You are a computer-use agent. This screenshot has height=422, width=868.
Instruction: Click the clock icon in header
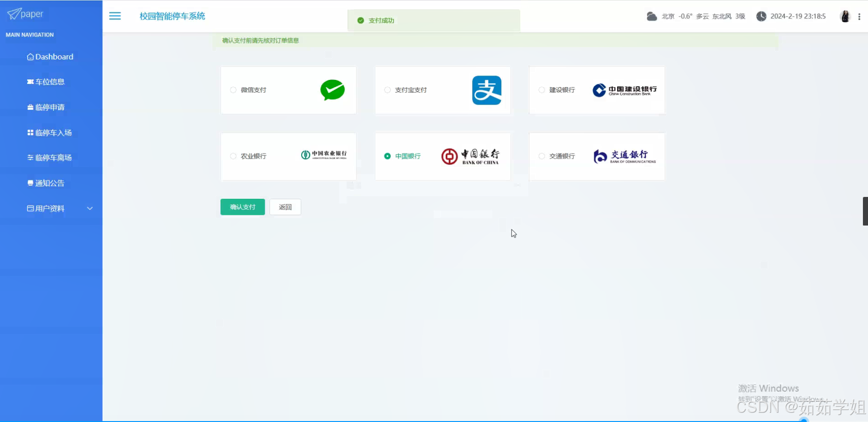761,16
